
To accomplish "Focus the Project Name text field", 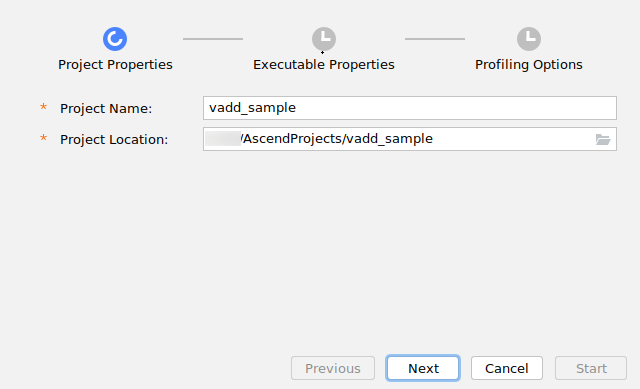I will [x=410, y=108].
